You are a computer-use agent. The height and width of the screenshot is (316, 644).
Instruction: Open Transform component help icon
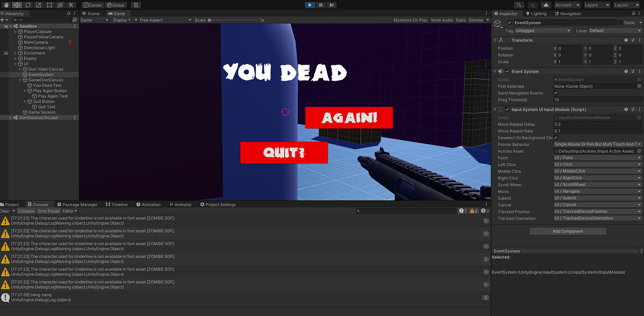pos(626,41)
